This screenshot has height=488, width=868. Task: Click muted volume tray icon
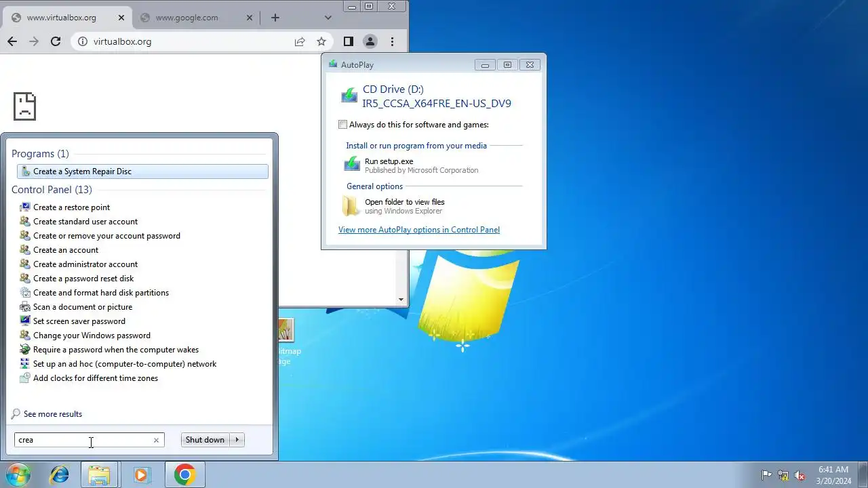(x=800, y=475)
